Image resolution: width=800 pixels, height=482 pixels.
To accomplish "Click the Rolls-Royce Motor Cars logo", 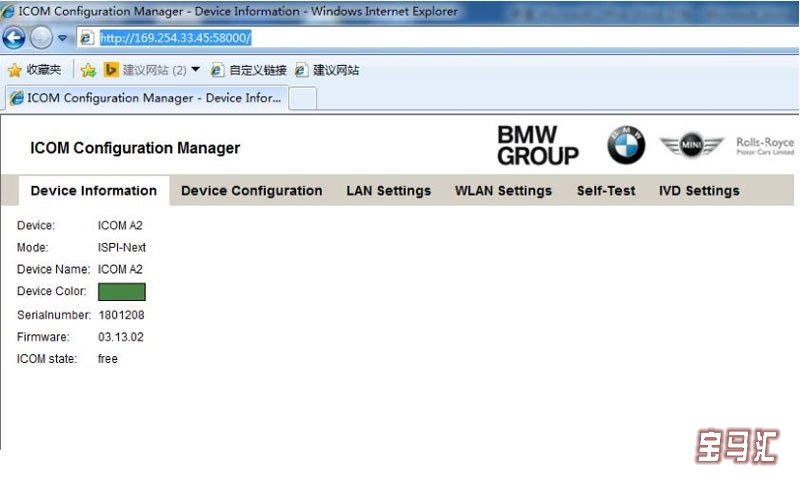I will tap(765, 146).
